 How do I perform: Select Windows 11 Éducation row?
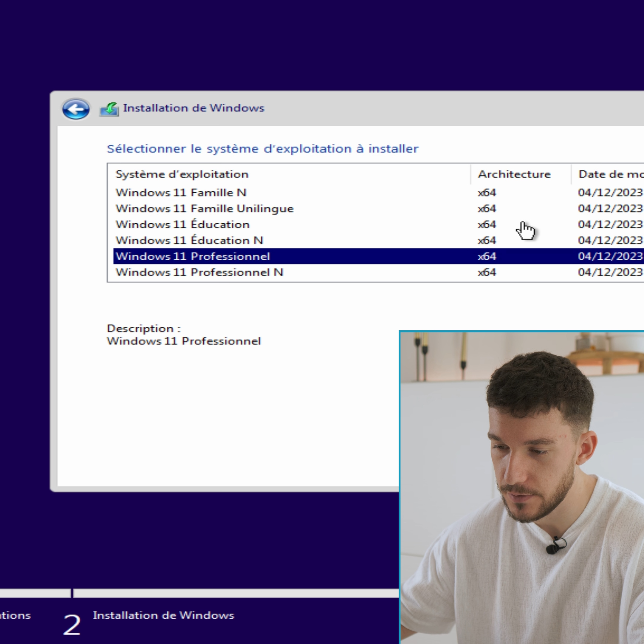378,225
